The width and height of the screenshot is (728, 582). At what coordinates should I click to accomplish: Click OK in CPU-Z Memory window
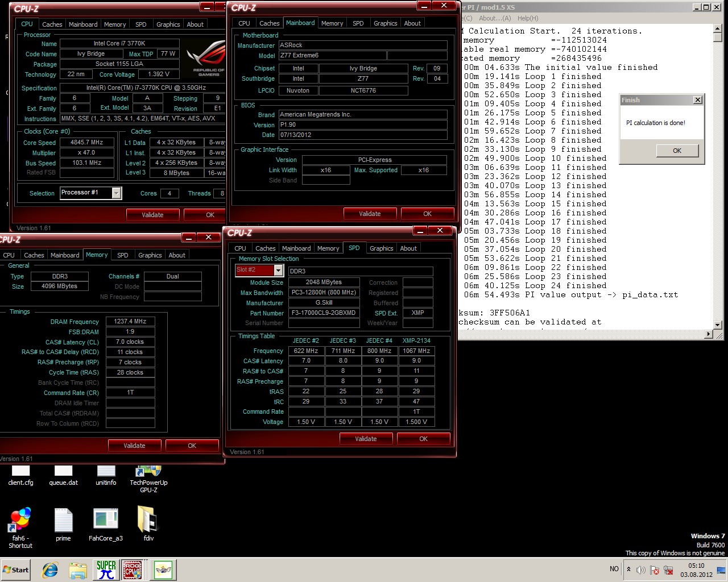[x=192, y=446]
